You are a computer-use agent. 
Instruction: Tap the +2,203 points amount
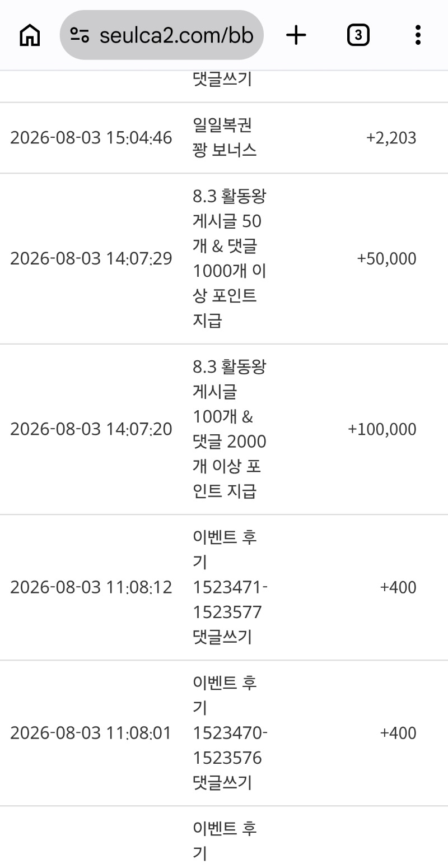(x=391, y=138)
